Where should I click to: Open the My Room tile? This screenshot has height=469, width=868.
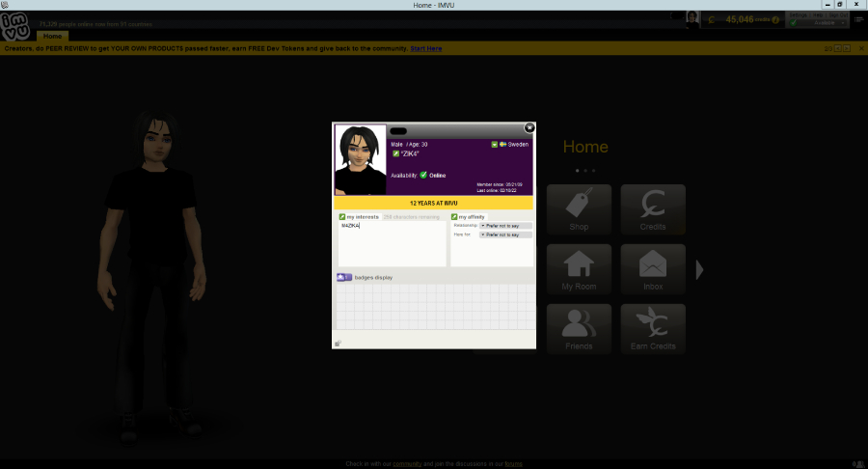click(x=579, y=269)
